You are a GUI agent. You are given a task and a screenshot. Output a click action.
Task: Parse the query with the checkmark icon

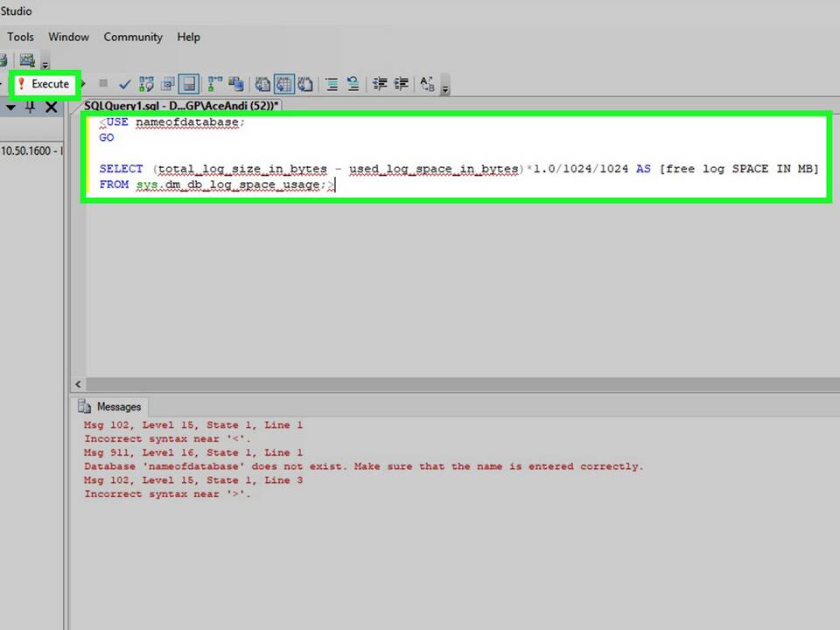pyautogui.click(x=125, y=84)
